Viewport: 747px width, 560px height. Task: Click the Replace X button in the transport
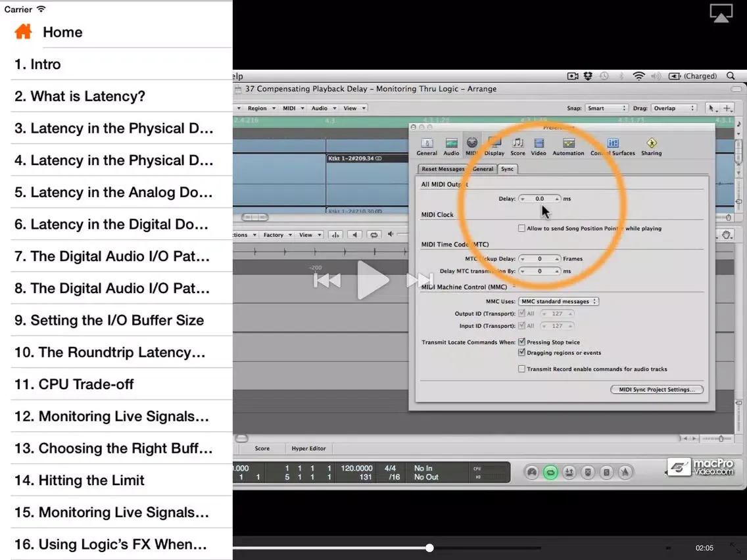point(587,473)
